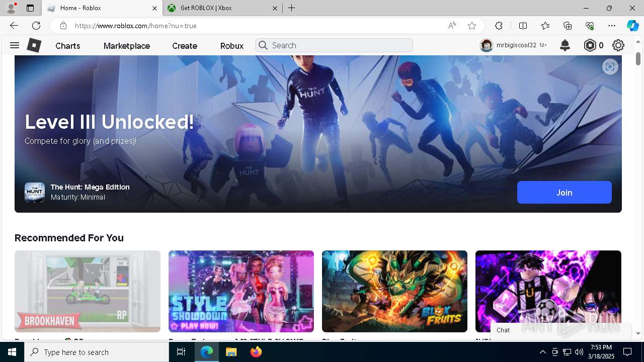Click the Windows taskbar search box
The width and height of the screenshot is (644, 362).
pyautogui.click(x=97, y=352)
